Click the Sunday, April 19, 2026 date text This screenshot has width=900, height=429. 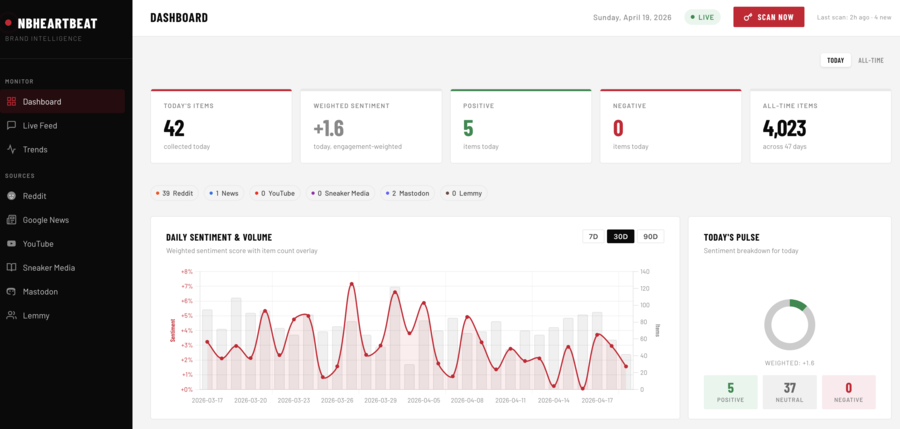pos(634,17)
